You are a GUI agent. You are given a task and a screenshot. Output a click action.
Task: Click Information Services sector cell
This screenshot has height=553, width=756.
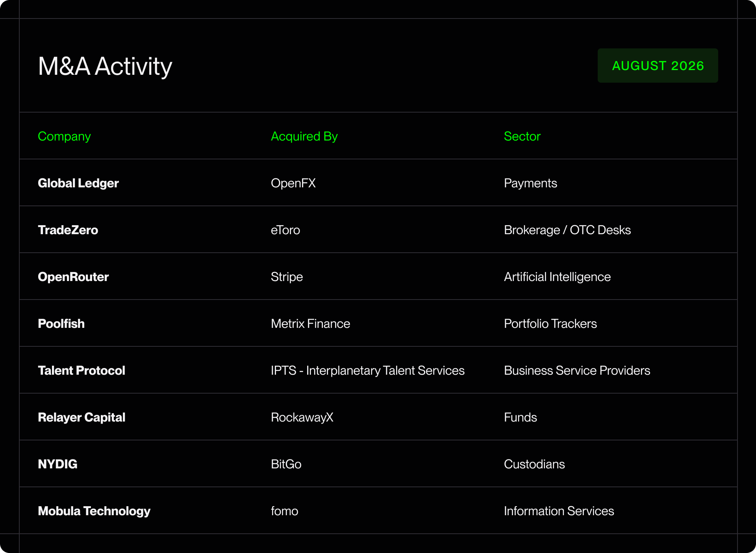tap(559, 511)
